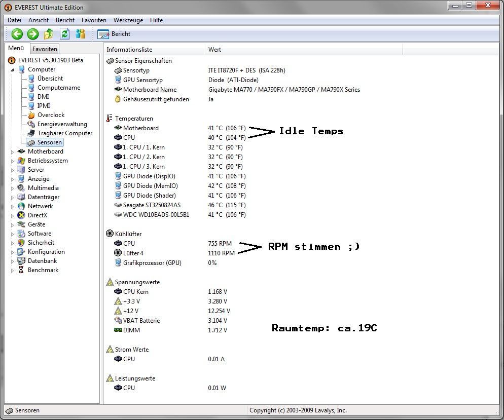Open the Bericht menu in menu bar

[x=65, y=20]
